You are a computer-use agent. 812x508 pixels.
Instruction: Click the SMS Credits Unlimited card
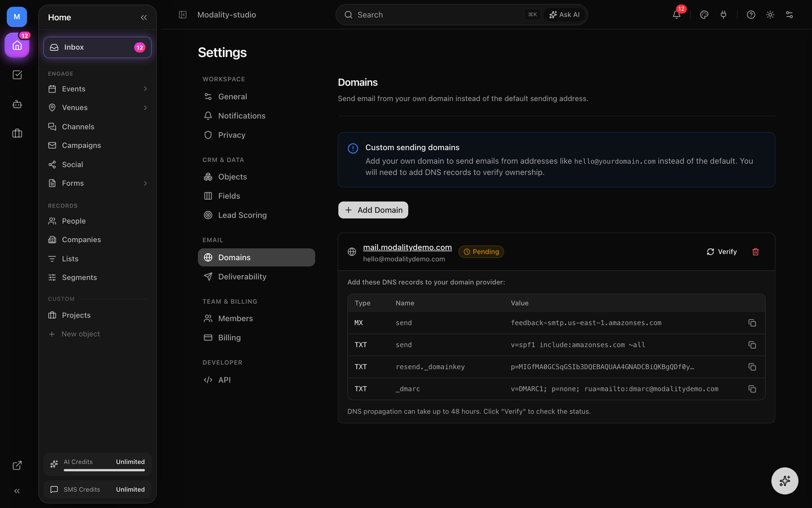(x=97, y=490)
